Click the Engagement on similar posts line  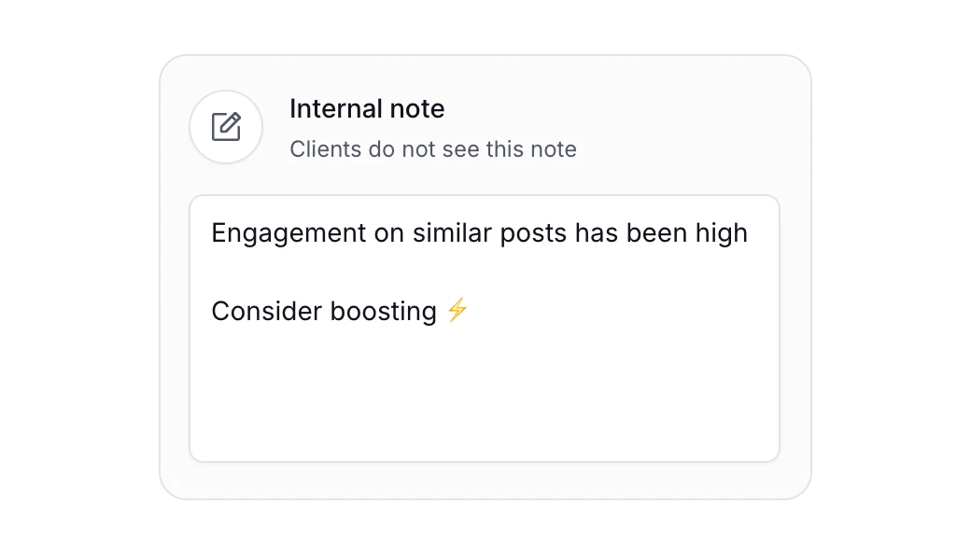480,233
